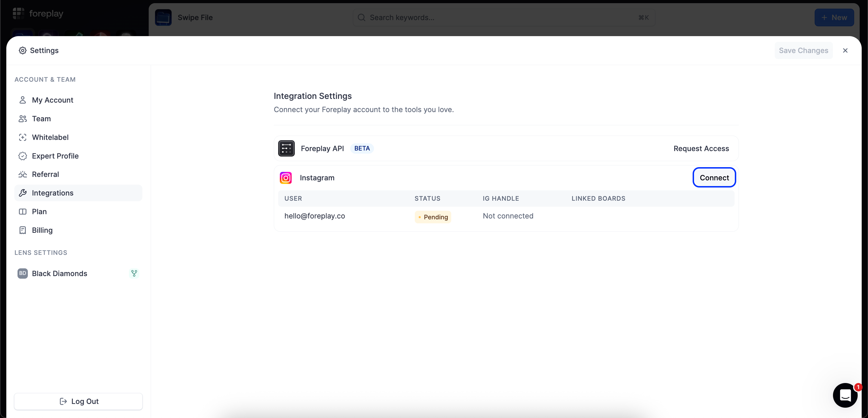Open Billing settings
The height and width of the screenshot is (418, 868).
pos(78,230)
